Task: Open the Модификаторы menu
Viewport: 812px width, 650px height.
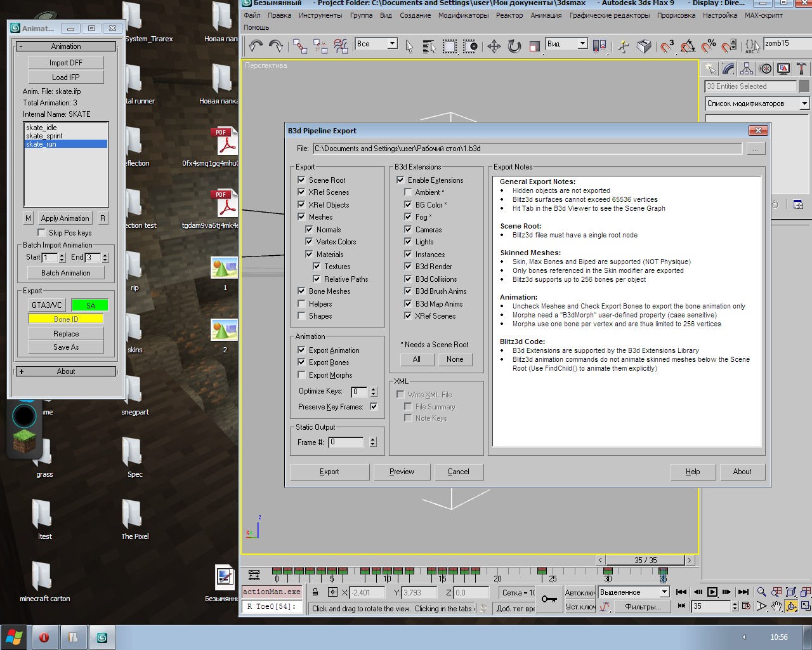Action: tap(463, 15)
